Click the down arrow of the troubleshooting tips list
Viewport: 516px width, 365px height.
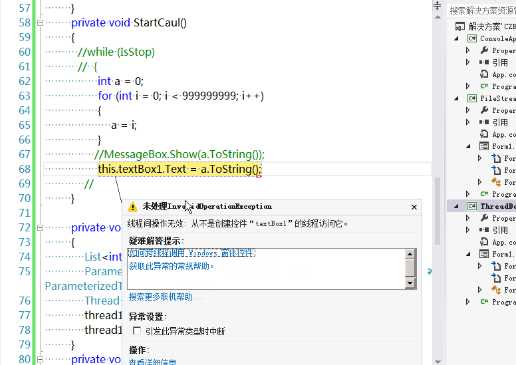(410, 283)
